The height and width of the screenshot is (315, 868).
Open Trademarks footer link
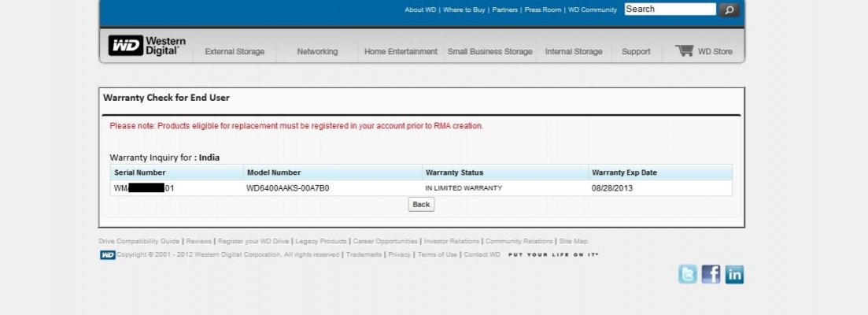364,254
